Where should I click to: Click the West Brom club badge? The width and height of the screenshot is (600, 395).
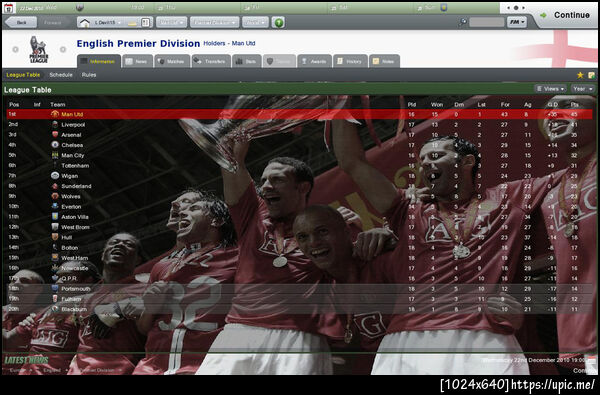(x=55, y=227)
